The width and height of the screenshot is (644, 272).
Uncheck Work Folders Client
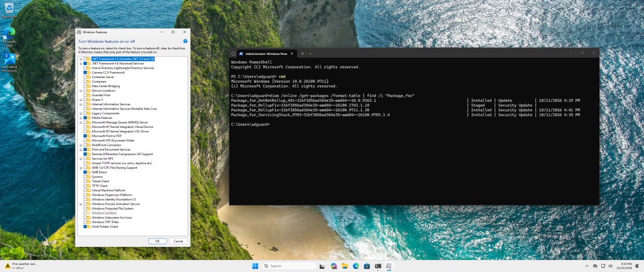(85, 226)
